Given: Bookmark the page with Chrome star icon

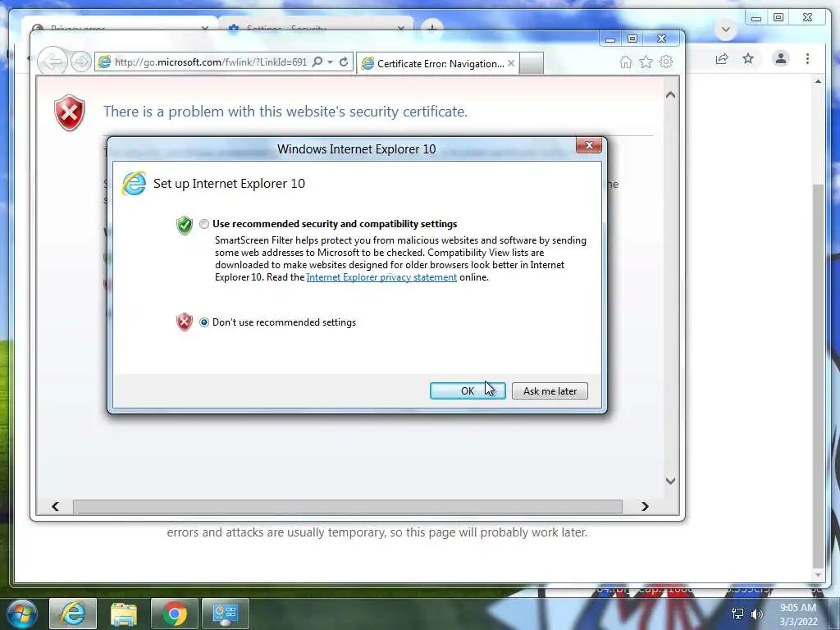Looking at the screenshot, I should pyautogui.click(x=748, y=58).
